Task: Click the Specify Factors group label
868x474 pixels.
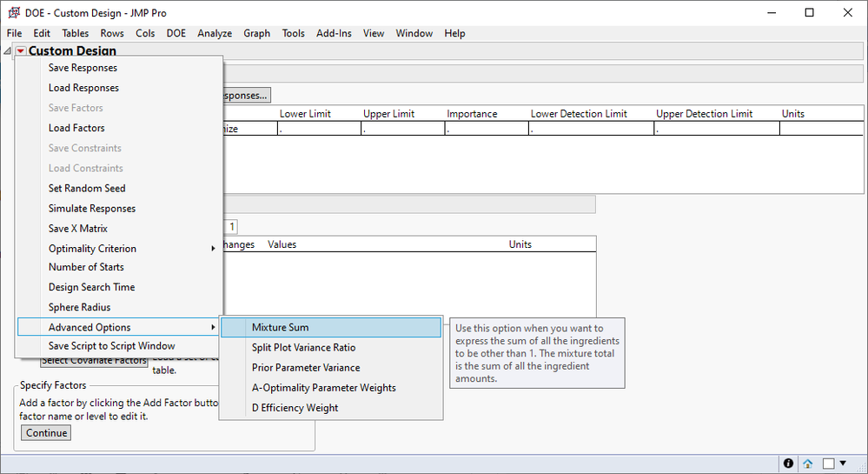Action: tap(53, 385)
